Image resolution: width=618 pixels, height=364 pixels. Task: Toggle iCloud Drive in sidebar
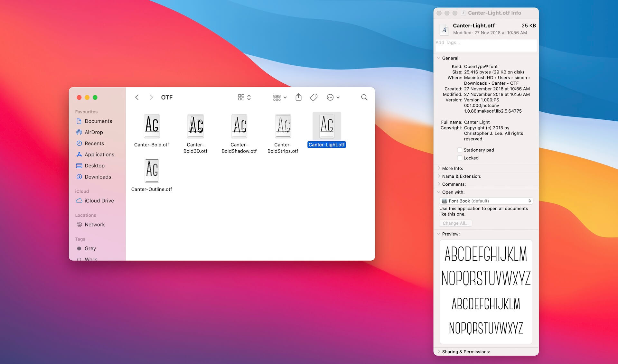click(x=98, y=200)
